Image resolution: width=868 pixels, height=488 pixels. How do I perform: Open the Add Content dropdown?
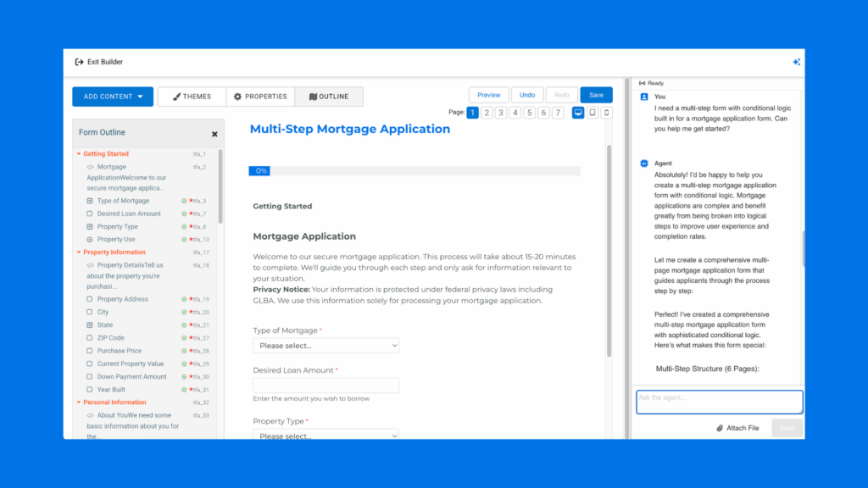tap(113, 97)
